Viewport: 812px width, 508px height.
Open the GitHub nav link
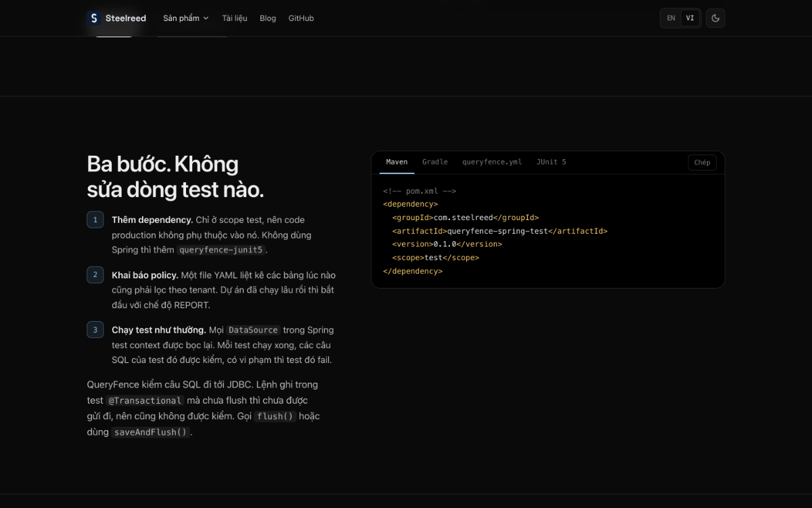tap(301, 18)
